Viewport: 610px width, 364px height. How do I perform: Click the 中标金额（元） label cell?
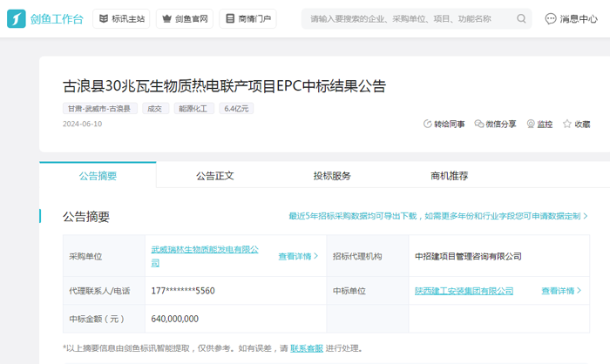(x=105, y=319)
